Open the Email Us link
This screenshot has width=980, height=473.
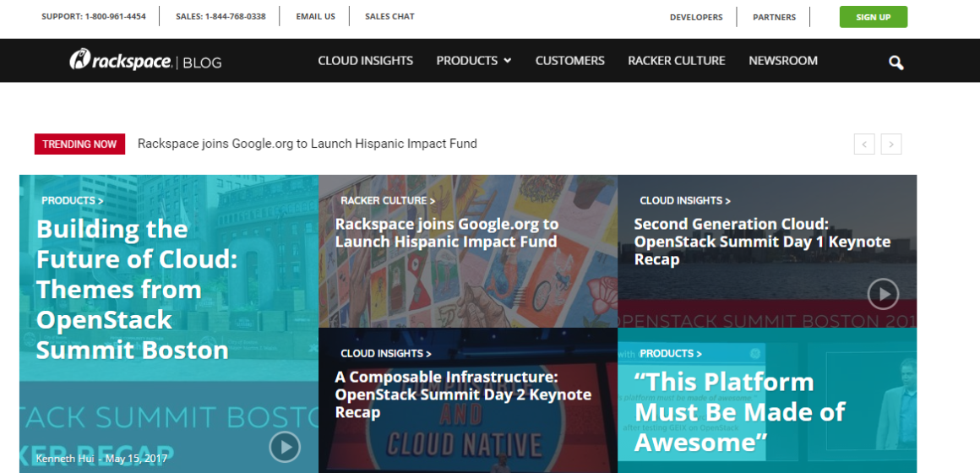[316, 17]
